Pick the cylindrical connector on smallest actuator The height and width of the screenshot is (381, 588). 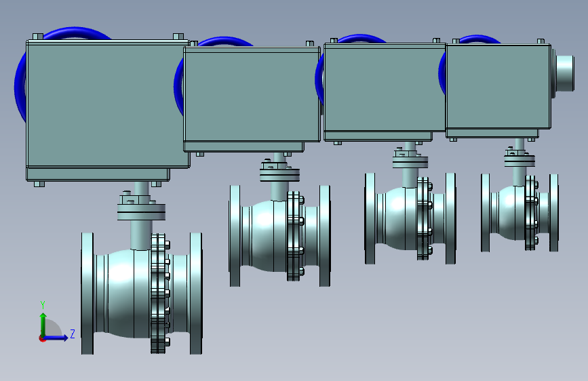(564, 73)
